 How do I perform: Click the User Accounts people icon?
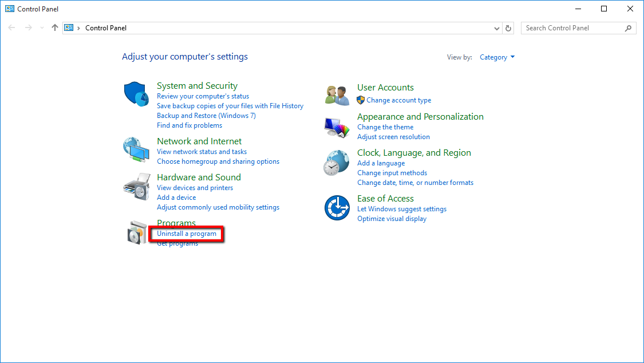click(x=337, y=95)
